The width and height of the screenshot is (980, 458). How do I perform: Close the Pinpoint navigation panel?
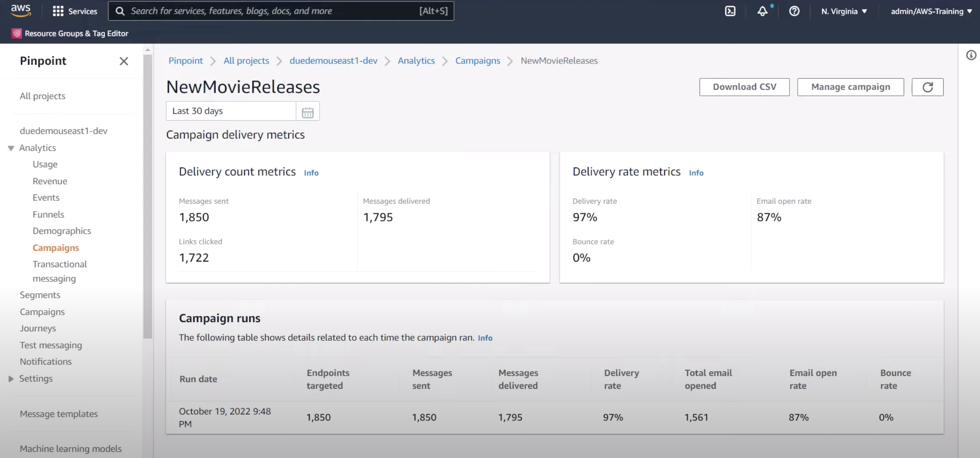point(123,61)
